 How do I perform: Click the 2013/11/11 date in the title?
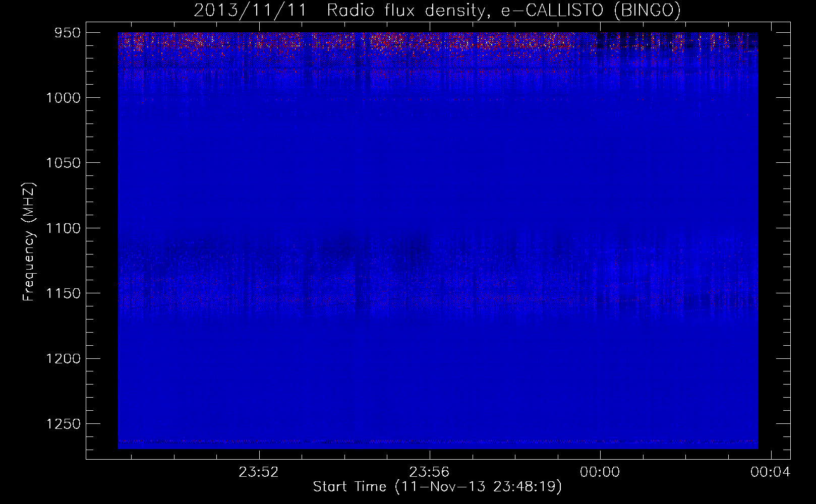[250, 11]
